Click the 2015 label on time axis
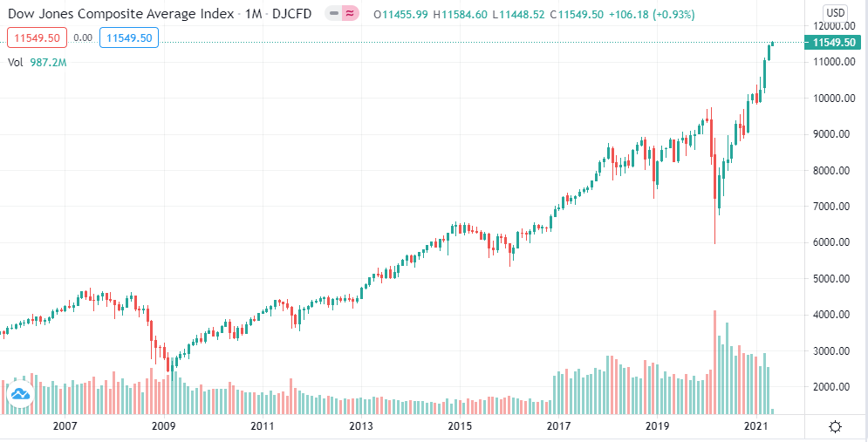This screenshot has height=442, width=868. (x=460, y=426)
